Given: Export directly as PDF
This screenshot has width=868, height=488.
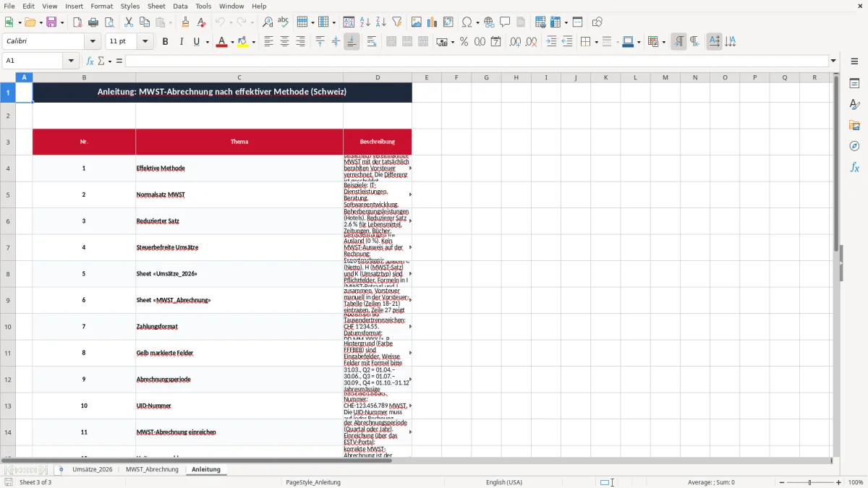Looking at the screenshot, I should click(77, 22).
